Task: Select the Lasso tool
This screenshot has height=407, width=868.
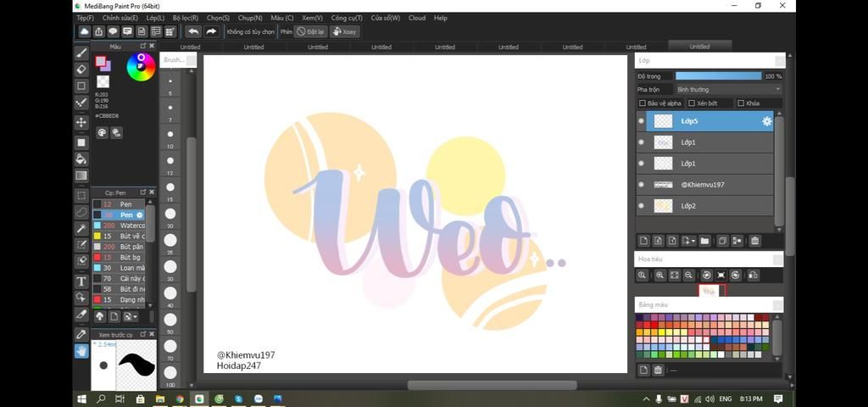Action: coord(81,211)
